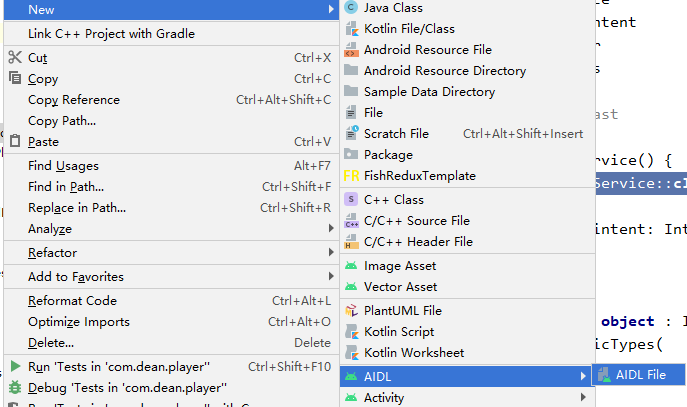Viewport: 687px width, 407px height.
Task: Click the Kotlin Script icon
Action: [352, 332]
